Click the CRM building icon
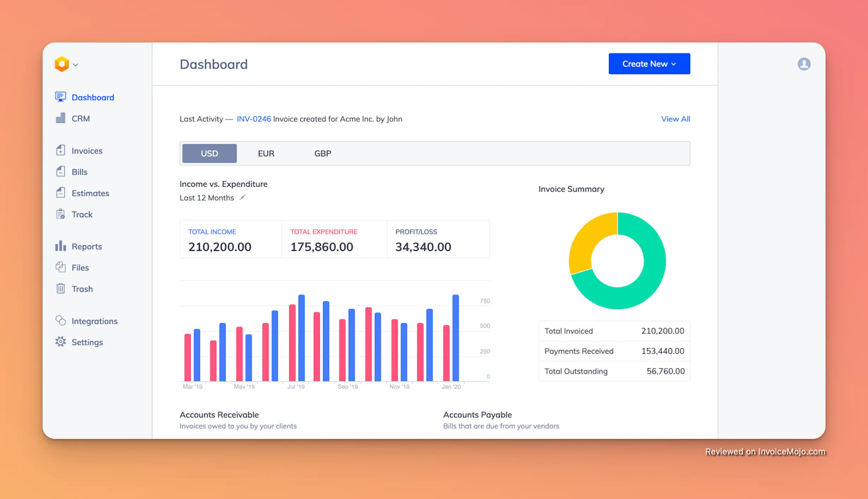Viewport: 868px width, 499px height. point(60,118)
